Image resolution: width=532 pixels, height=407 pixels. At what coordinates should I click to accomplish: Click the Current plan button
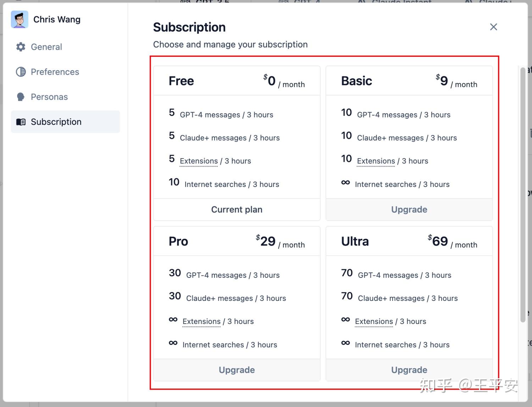(237, 209)
